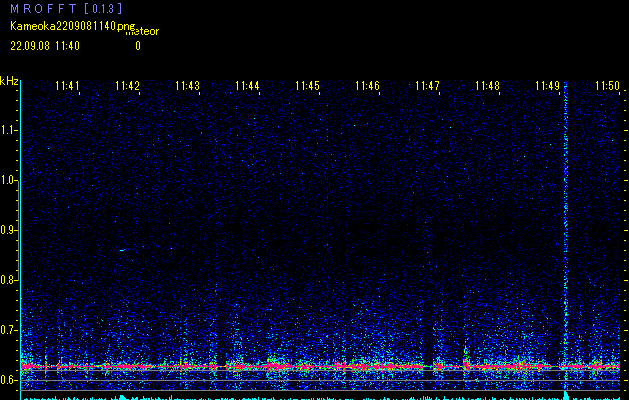Click the 11:46 time marker

[x=367, y=86]
